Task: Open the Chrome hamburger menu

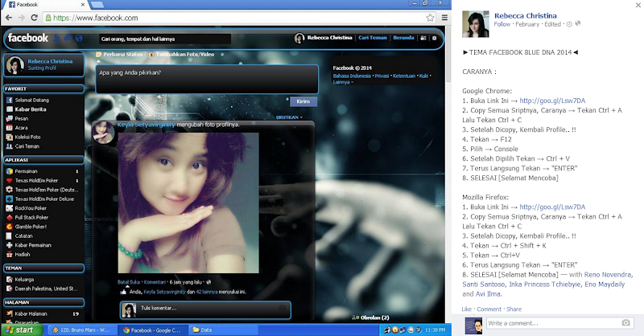Action: 444,18
